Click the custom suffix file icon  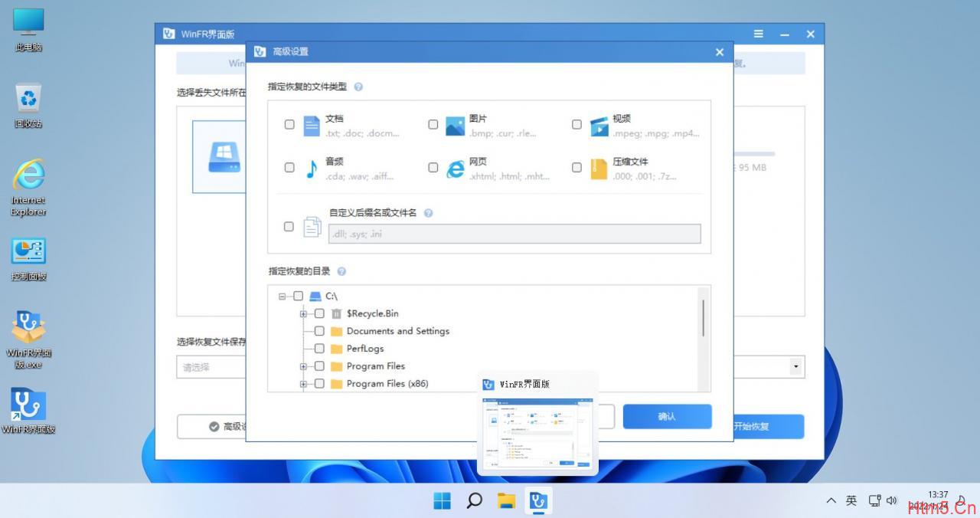point(312,227)
